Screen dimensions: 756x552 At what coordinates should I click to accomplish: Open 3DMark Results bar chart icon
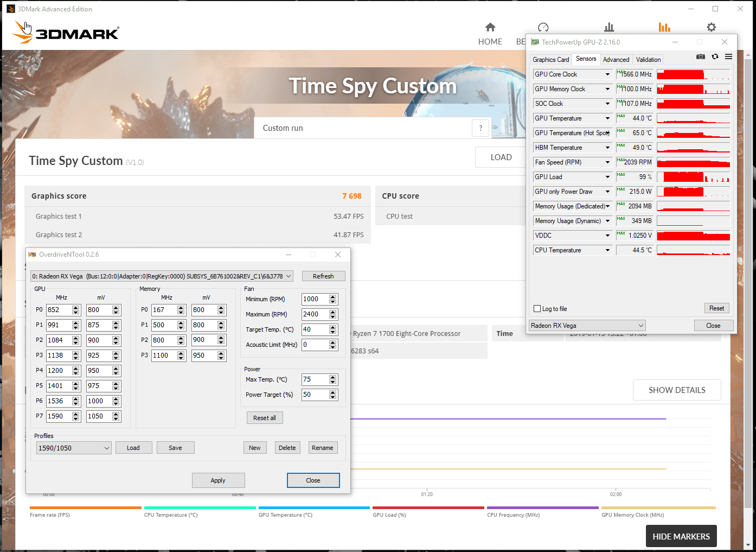click(664, 27)
